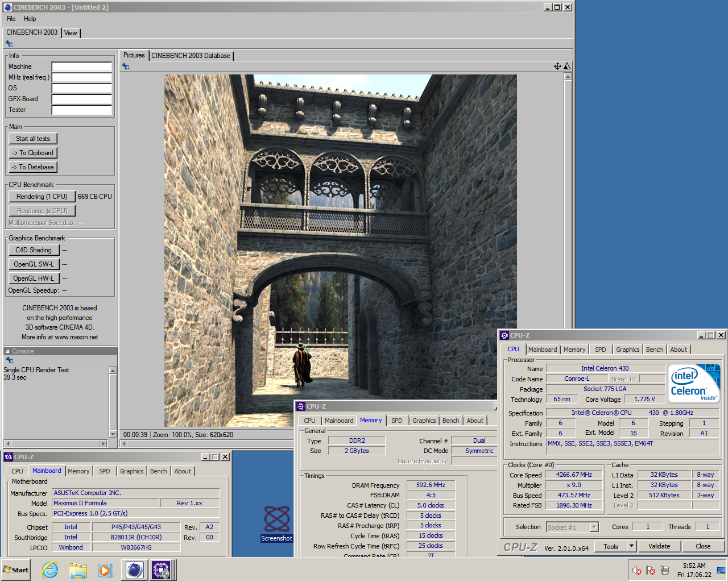Click the 39.3 sec console result

[x=15, y=377]
